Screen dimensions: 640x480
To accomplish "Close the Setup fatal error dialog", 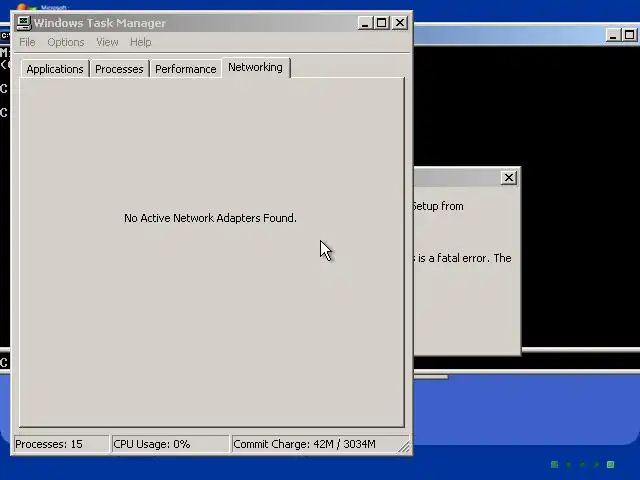I will point(509,178).
